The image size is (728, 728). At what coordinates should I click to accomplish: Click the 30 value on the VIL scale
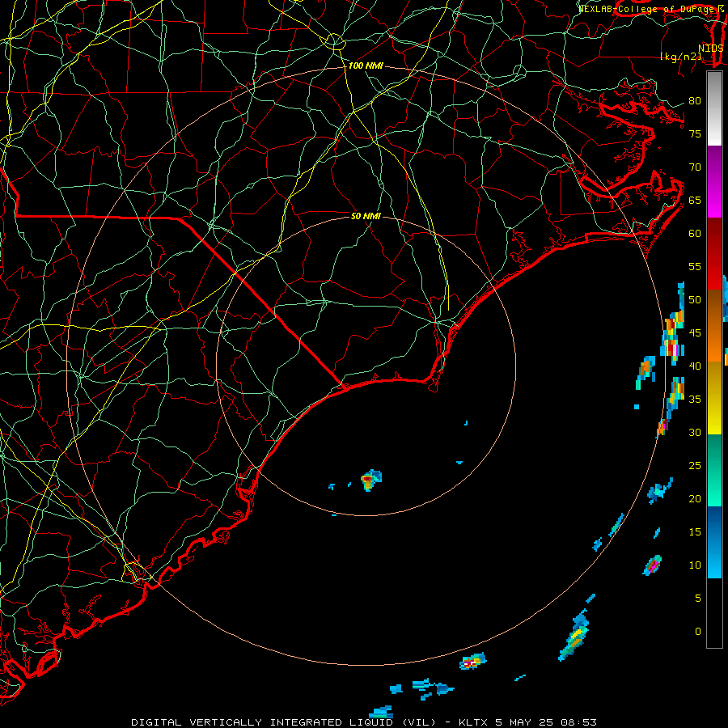[695, 433]
